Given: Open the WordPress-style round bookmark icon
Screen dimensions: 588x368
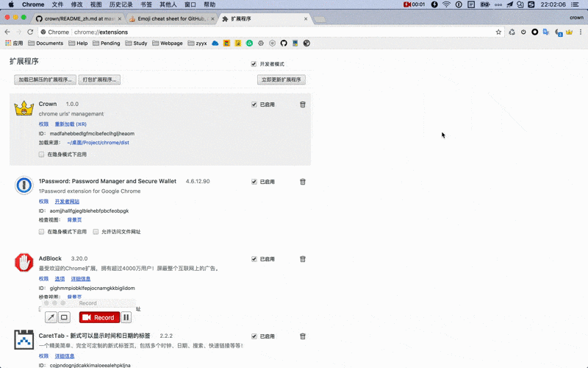Looking at the screenshot, I should [306, 43].
